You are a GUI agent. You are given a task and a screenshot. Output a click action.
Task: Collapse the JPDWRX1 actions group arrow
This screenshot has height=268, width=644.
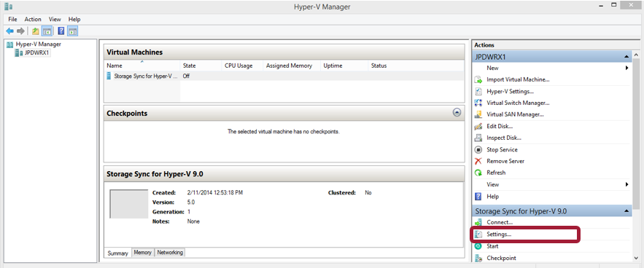click(626, 57)
